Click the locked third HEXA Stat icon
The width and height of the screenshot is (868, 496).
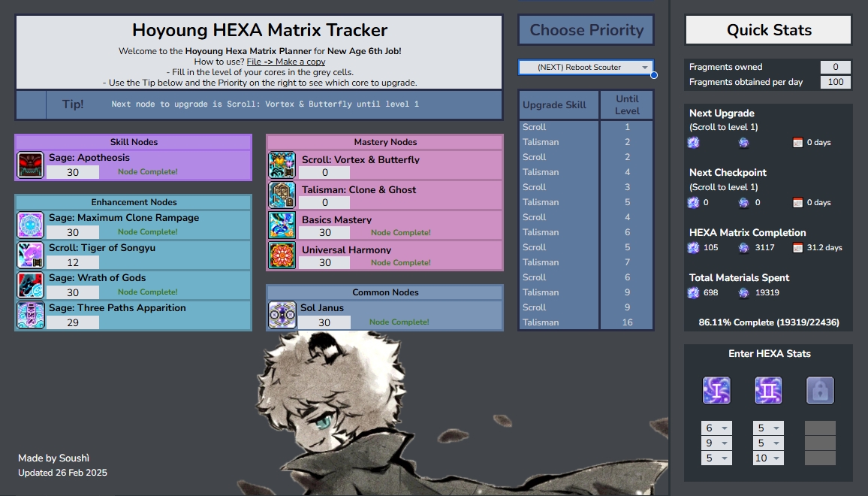[820, 391]
